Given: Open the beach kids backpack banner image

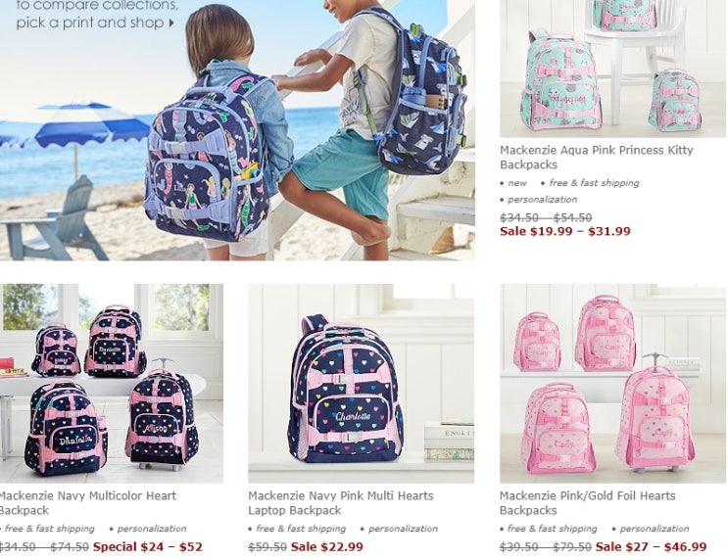Looking at the screenshot, I should [x=237, y=130].
